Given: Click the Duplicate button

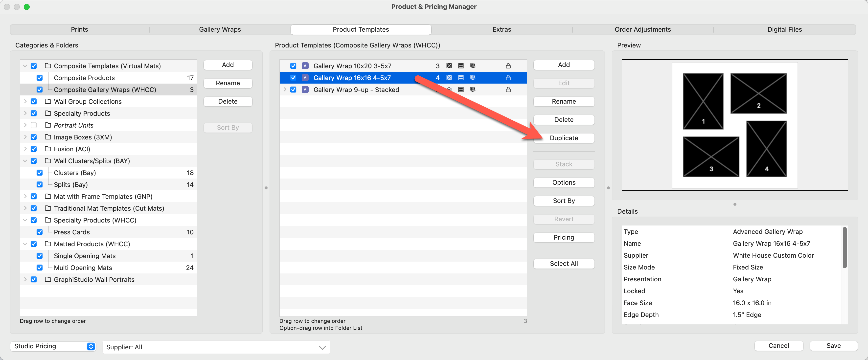Looking at the screenshot, I should (x=563, y=138).
